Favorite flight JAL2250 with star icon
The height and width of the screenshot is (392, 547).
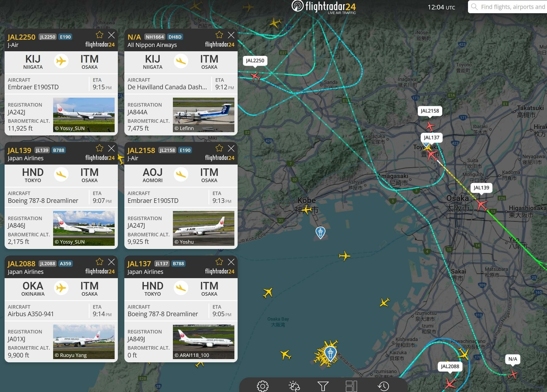[100, 35]
